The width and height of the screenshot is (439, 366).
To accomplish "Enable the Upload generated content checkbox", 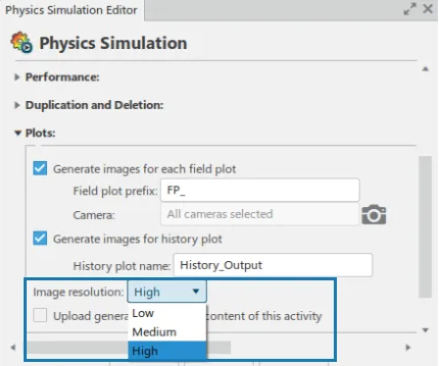I will 40,315.
